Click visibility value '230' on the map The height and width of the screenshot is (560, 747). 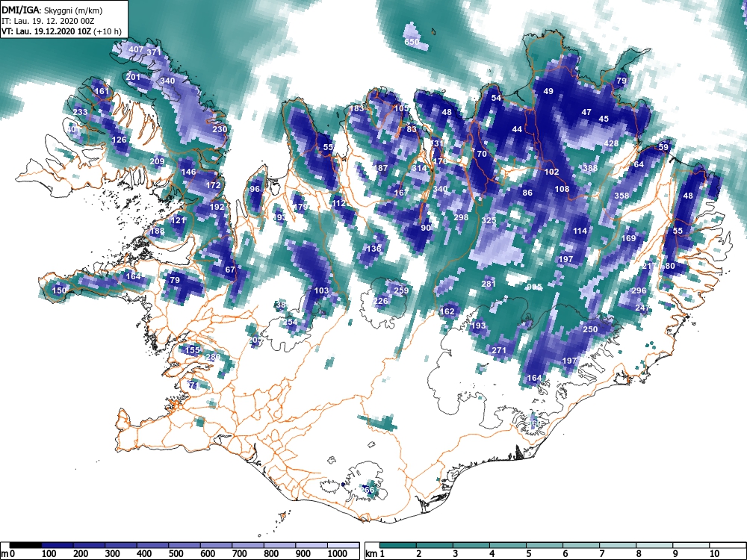[x=220, y=129]
